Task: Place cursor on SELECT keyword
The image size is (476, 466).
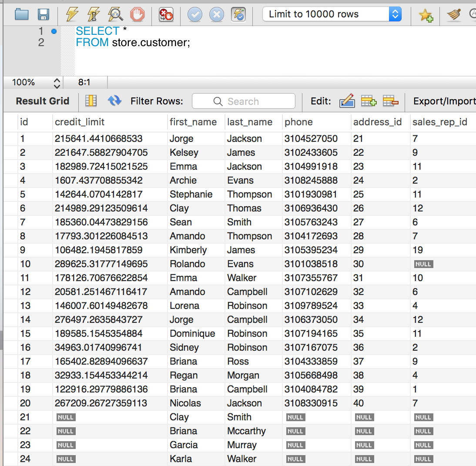Action: point(97,31)
